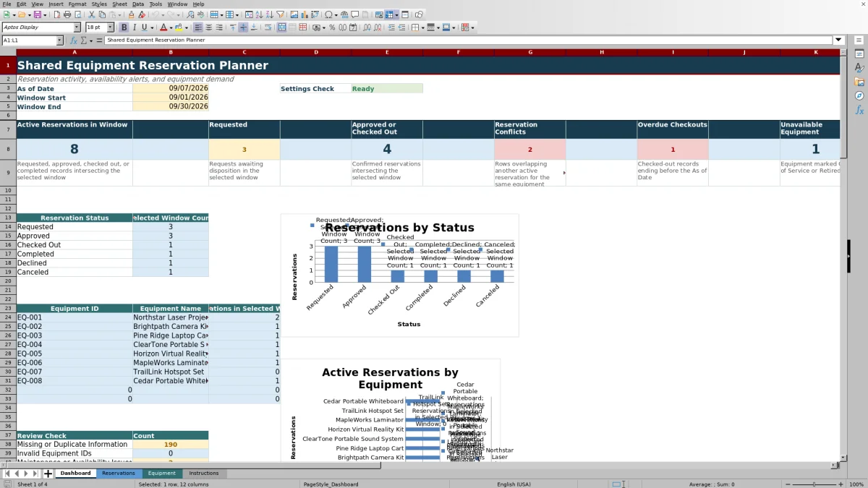Open the sidebar settings menu button
Image resolution: width=868 pixels, height=488 pixels.
(x=859, y=40)
